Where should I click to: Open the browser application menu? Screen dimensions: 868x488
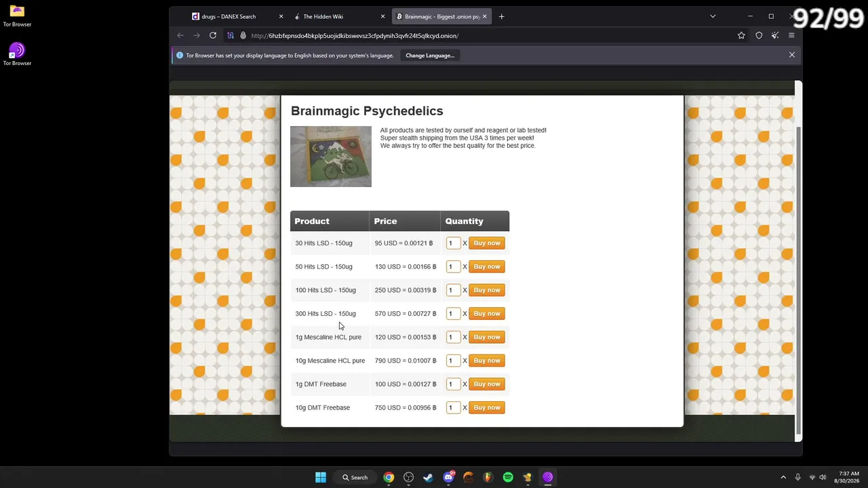[791, 35]
